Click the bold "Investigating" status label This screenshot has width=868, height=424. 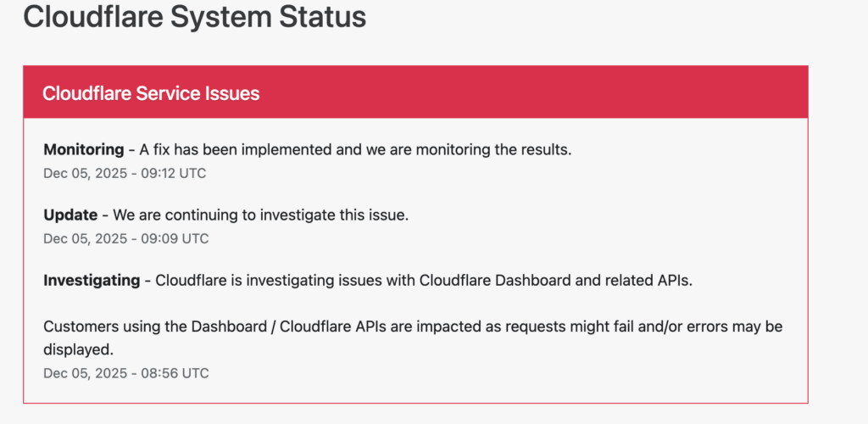(x=92, y=280)
